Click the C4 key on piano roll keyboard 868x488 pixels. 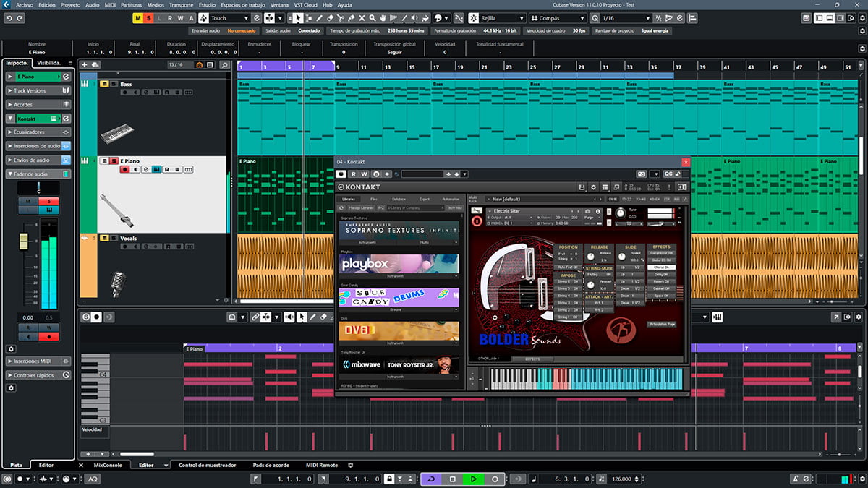coord(94,374)
